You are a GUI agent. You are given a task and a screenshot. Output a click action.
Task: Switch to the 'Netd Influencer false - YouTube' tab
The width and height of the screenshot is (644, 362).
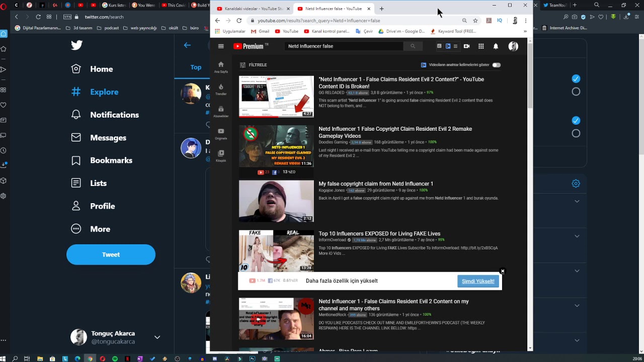pos(334,9)
